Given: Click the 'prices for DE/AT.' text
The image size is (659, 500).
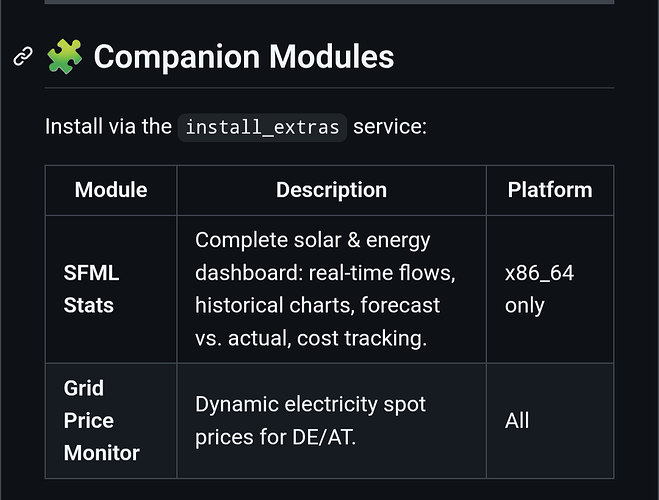Looking at the screenshot, I should click(x=276, y=437).
